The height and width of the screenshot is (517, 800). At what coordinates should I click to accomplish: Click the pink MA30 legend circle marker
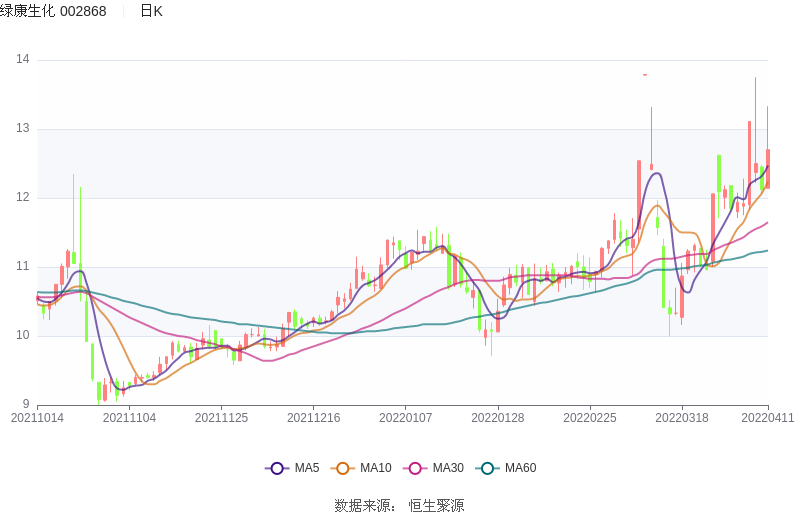click(415, 468)
